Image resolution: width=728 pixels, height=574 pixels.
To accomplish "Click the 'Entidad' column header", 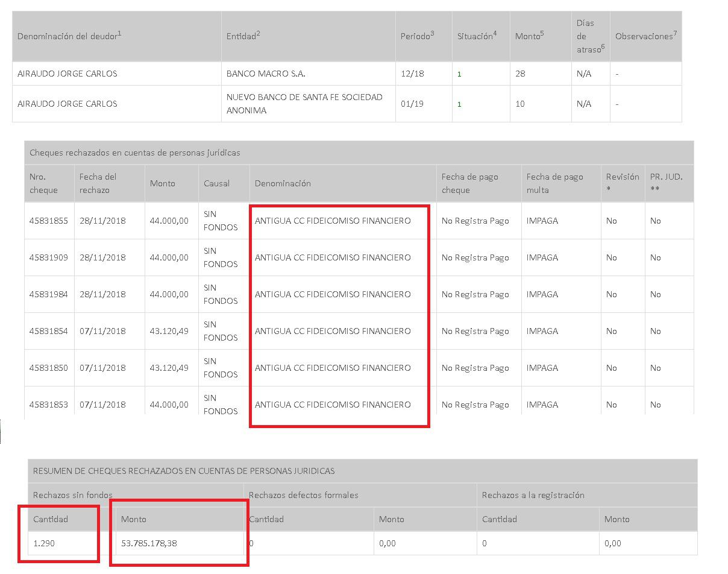I will pos(243,36).
